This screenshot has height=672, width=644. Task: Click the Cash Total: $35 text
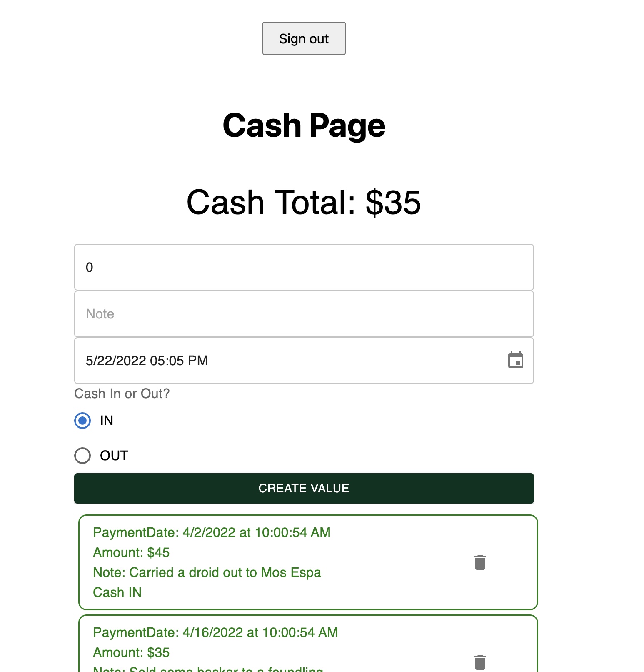pyautogui.click(x=304, y=203)
